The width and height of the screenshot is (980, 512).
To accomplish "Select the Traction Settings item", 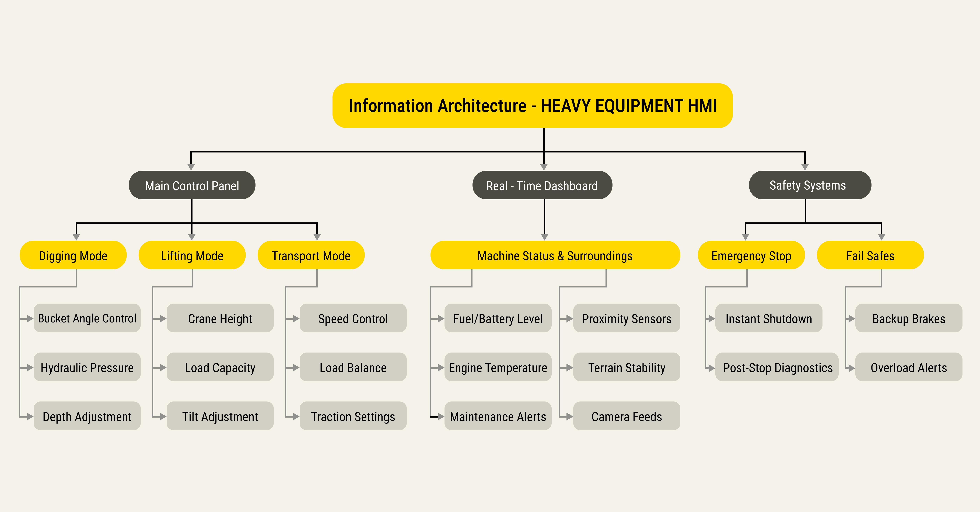I will coord(353,416).
